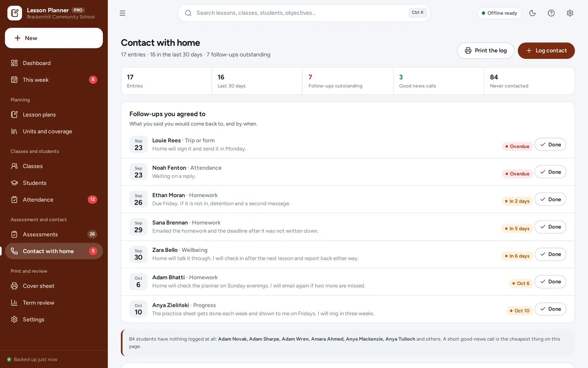Click the Ctrl K shortcut badge
Screen dimensions: 588x368
[417, 13]
